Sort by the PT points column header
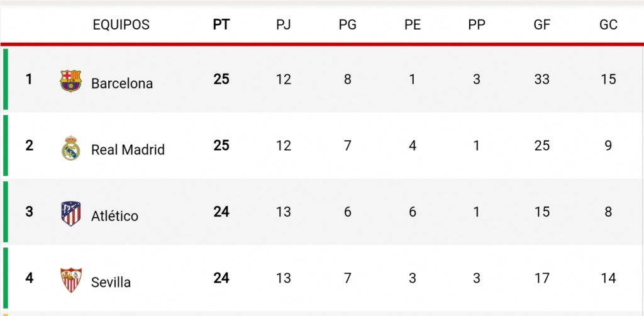 tap(221, 25)
